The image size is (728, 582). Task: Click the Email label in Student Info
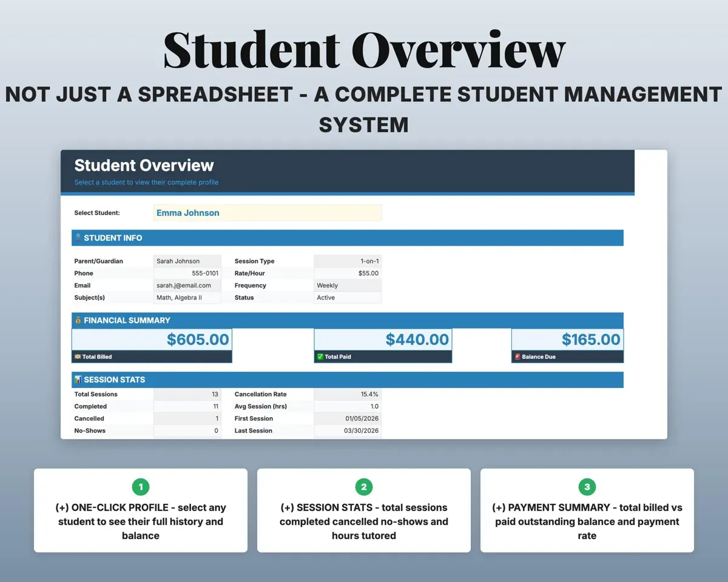click(83, 286)
